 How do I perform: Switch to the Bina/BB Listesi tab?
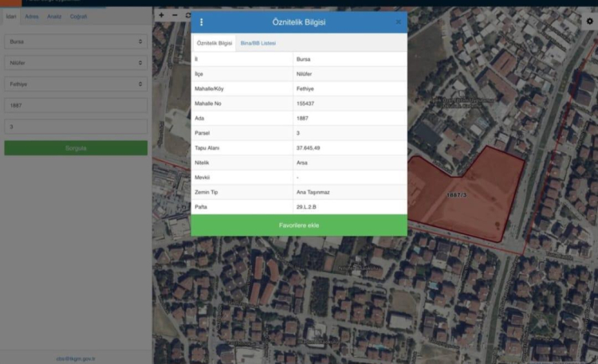pyautogui.click(x=258, y=43)
